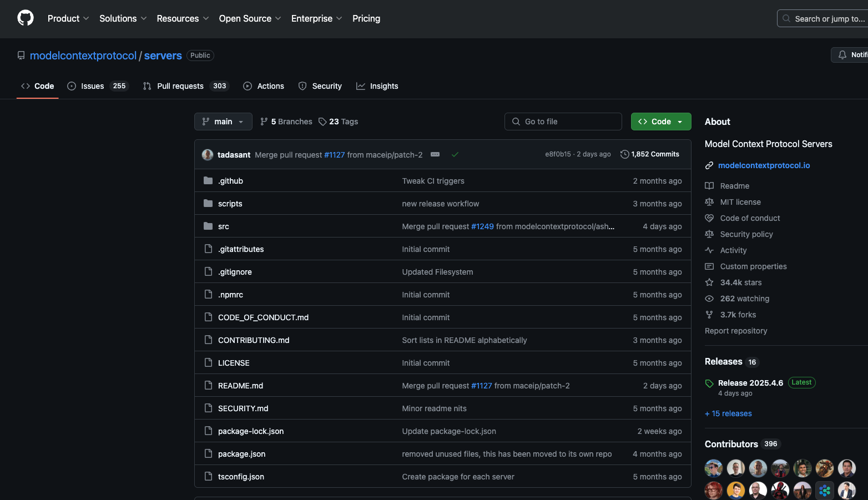Open commit hash e8f0b15
This screenshot has width=868, height=500.
pyautogui.click(x=558, y=154)
